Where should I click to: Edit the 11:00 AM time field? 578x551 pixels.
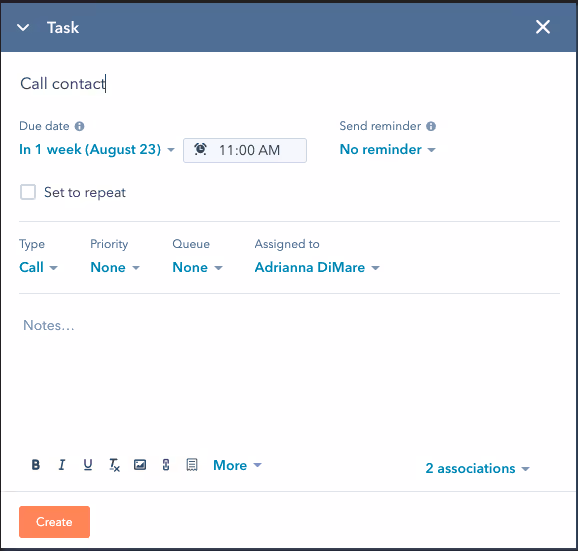(245, 150)
